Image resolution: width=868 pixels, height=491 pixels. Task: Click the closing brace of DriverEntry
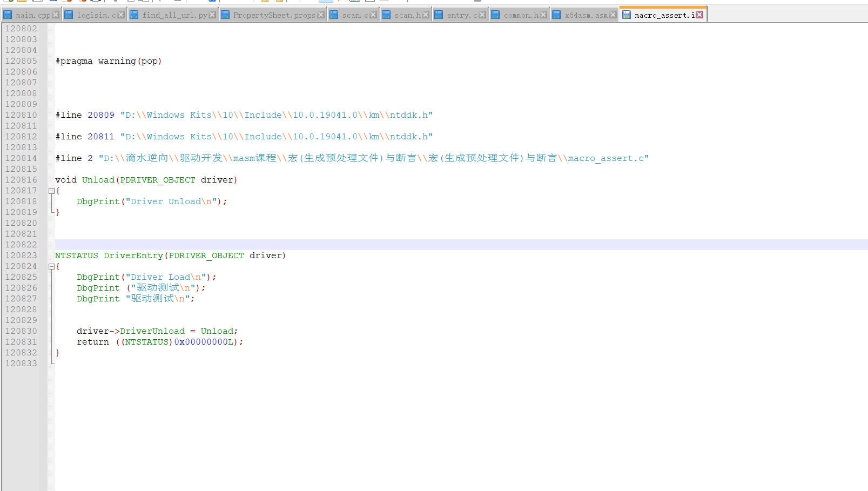(57, 353)
